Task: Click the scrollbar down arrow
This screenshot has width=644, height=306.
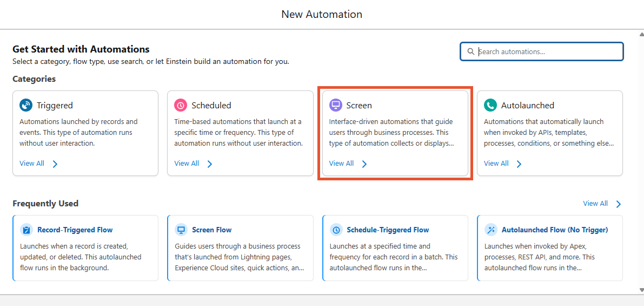Action: click(641, 290)
